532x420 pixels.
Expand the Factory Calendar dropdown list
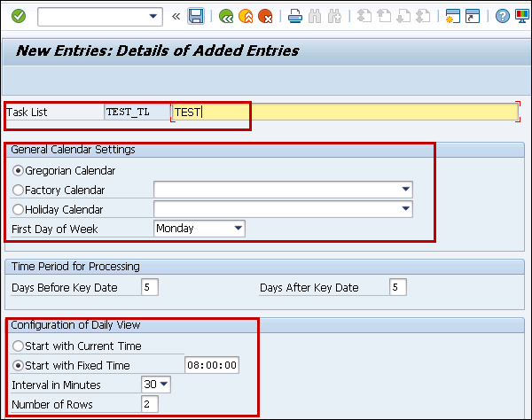(x=405, y=190)
